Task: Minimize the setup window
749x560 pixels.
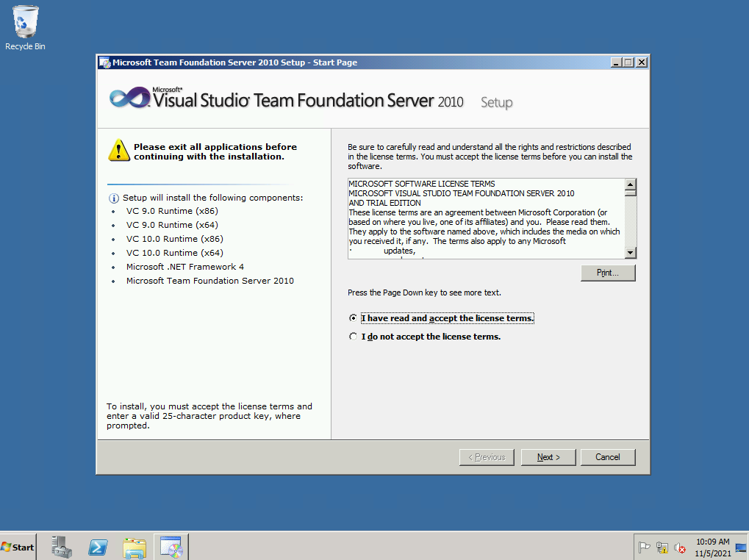Action: pyautogui.click(x=617, y=62)
